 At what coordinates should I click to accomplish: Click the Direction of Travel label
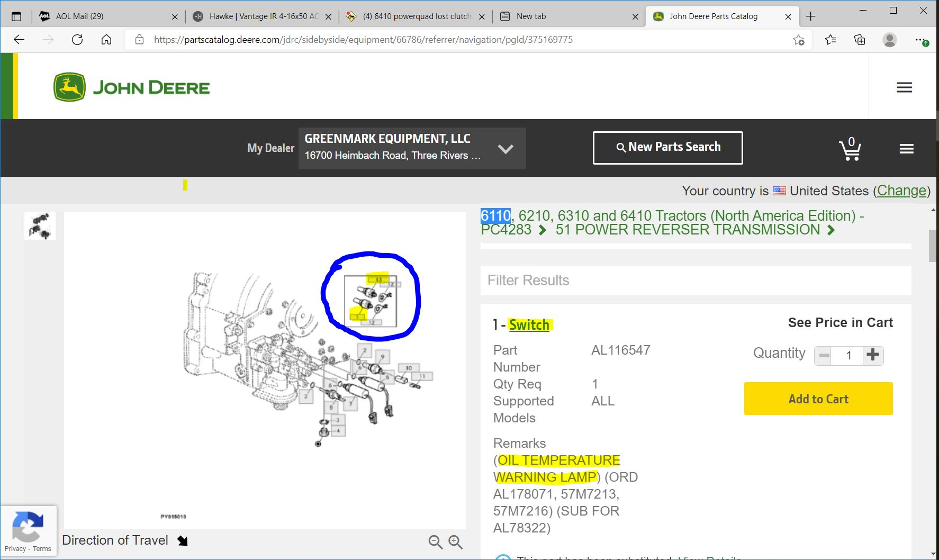[x=115, y=540]
